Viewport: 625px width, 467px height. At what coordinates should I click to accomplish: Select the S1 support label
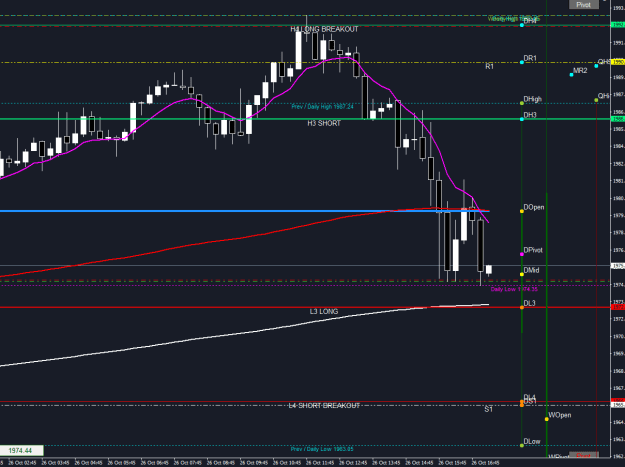coord(488,409)
